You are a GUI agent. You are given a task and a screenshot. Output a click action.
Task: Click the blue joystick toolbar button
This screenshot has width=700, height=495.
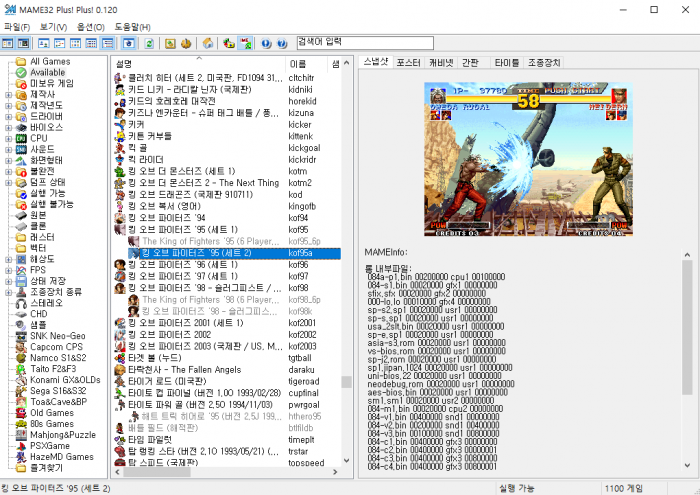(x=129, y=43)
